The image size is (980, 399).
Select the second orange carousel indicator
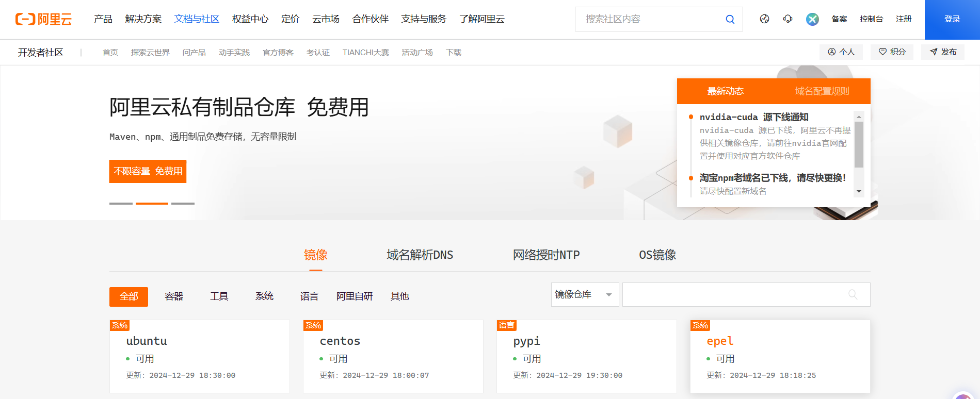152,204
